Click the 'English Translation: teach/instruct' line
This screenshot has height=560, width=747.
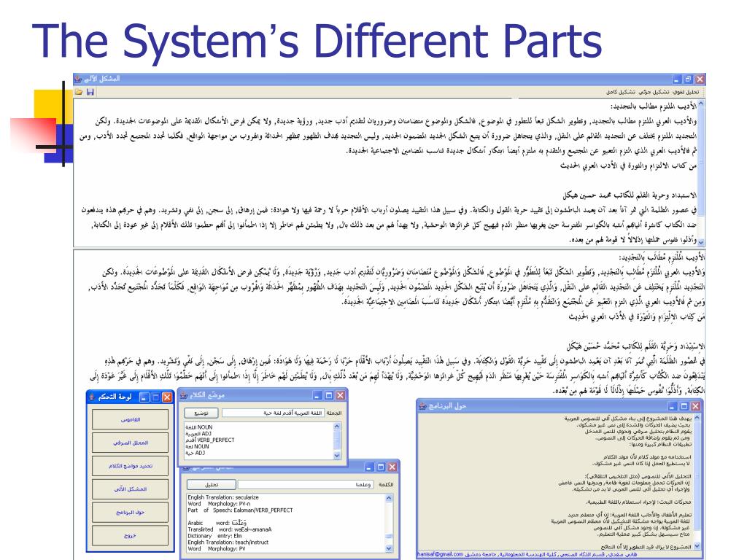[228, 542]
